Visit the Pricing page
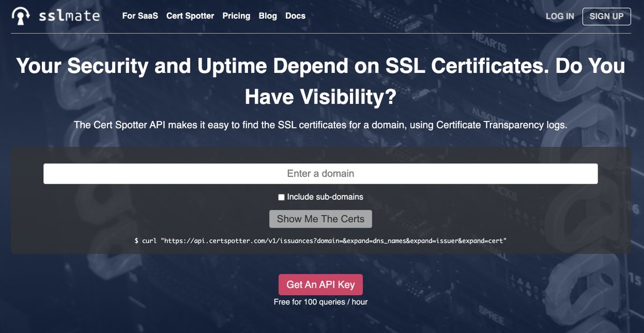Image resolution: width=644 pixels, height=333 pixels. (236, 16)
